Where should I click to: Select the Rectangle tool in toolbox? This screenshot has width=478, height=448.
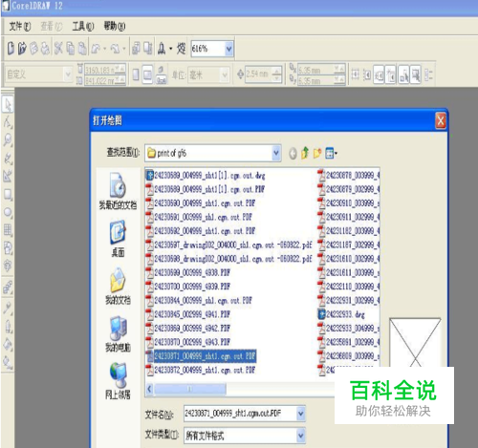[x=8, y=194]
